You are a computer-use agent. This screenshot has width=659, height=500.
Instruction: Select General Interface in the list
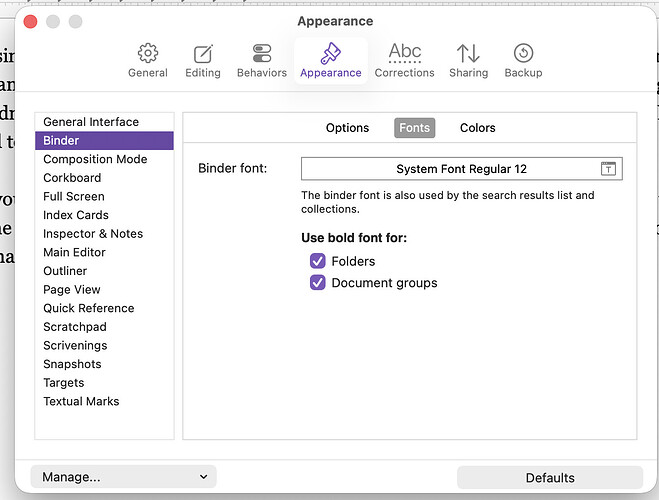[x=104, y=122]
